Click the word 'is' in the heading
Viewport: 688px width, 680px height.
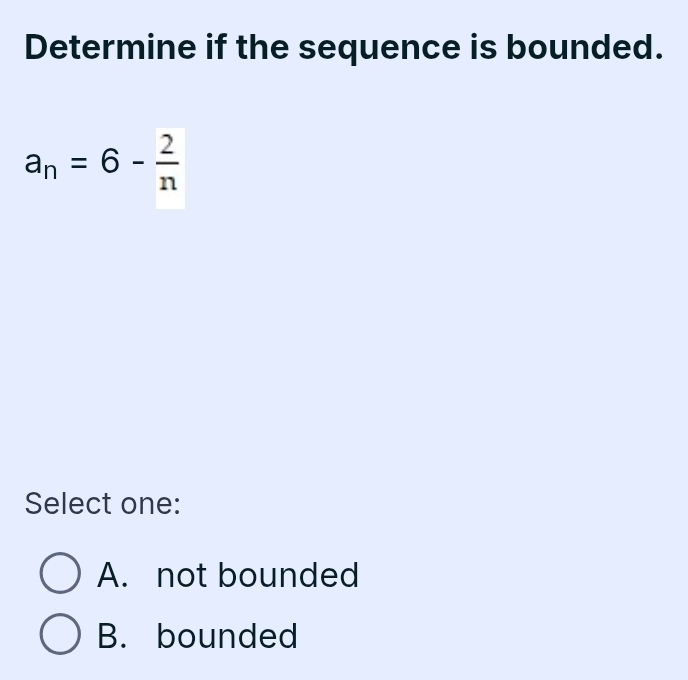[484, 46]
